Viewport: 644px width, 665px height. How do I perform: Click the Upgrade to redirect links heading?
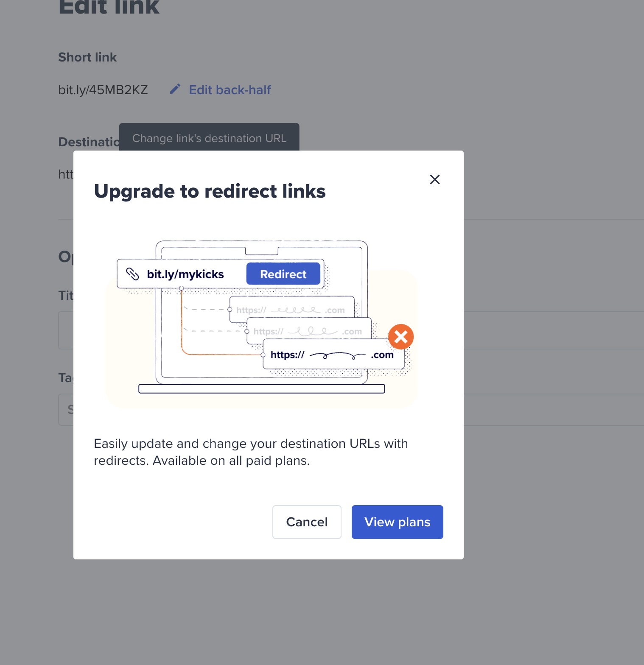click(x=210, y=191)
